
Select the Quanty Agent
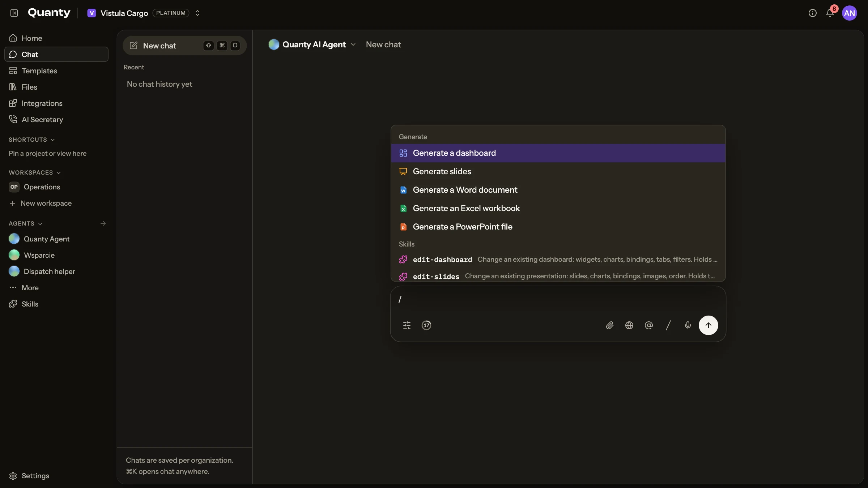[x=56, y=239]
